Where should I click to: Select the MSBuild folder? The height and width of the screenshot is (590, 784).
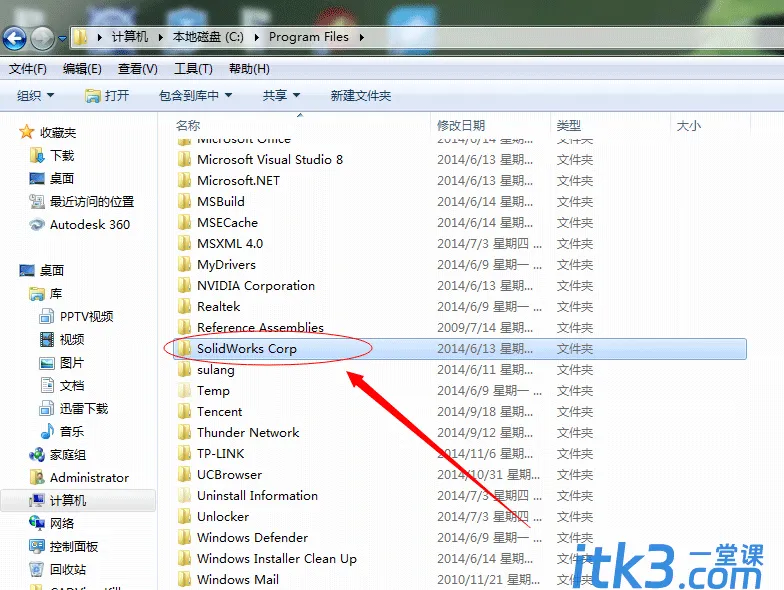coord(220,202)
